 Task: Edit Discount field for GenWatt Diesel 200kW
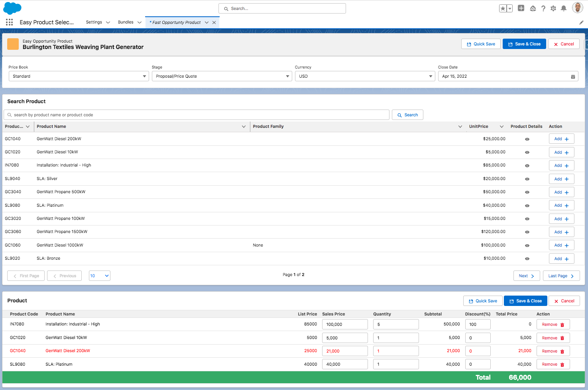478,351
